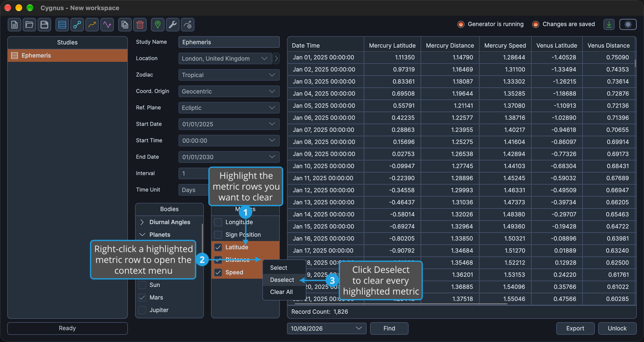Screen dimensions: 644x342
Task: Open the Location dropdown
Action: click(225, 58)
